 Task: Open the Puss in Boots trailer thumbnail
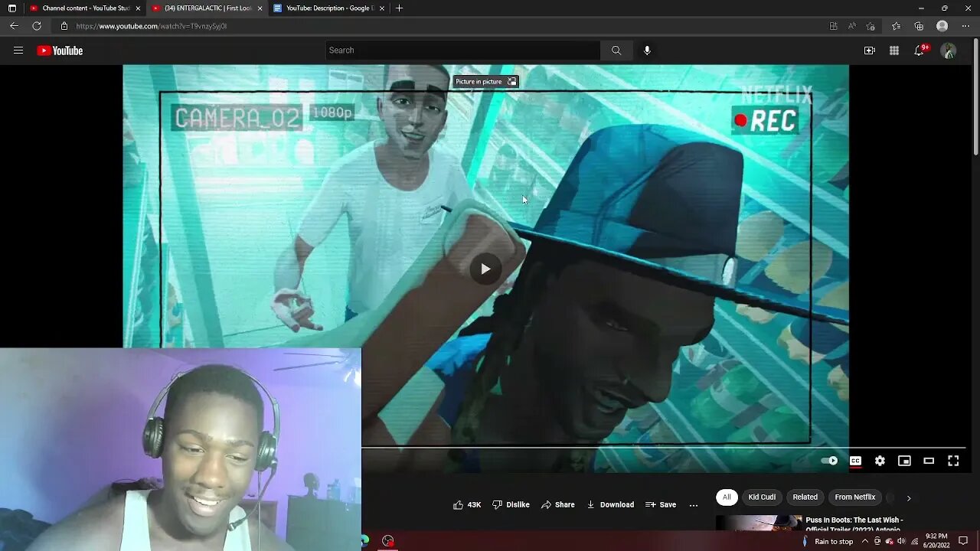pos(758,523)
